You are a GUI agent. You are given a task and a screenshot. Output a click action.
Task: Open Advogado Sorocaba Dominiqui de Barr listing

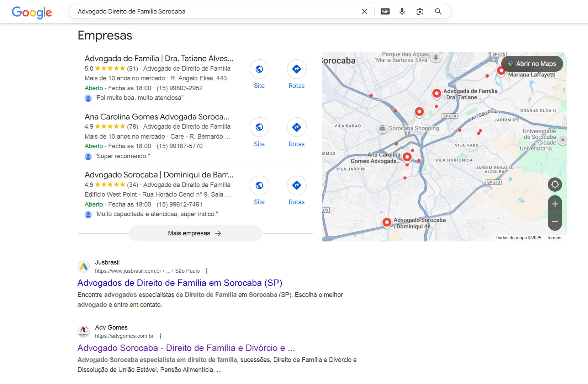pyautogui.click(x=159, y=175)
